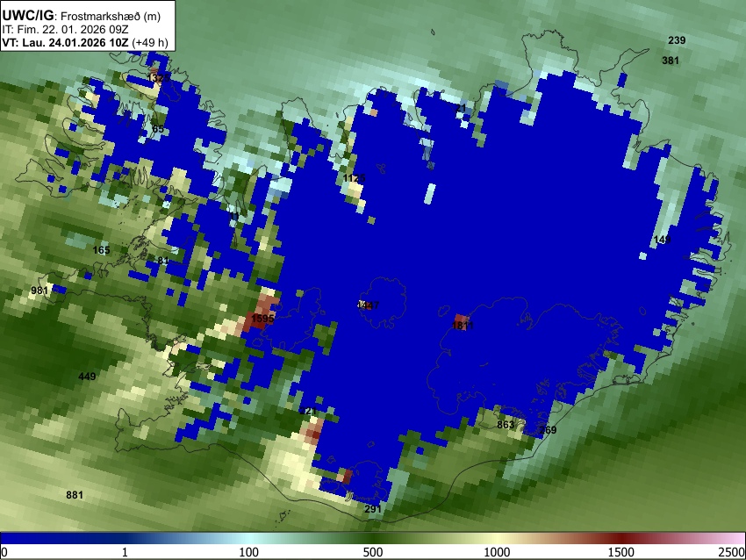Click the '500' label on the color scale
Screen dimensions: 746x560
pos(372,552)
